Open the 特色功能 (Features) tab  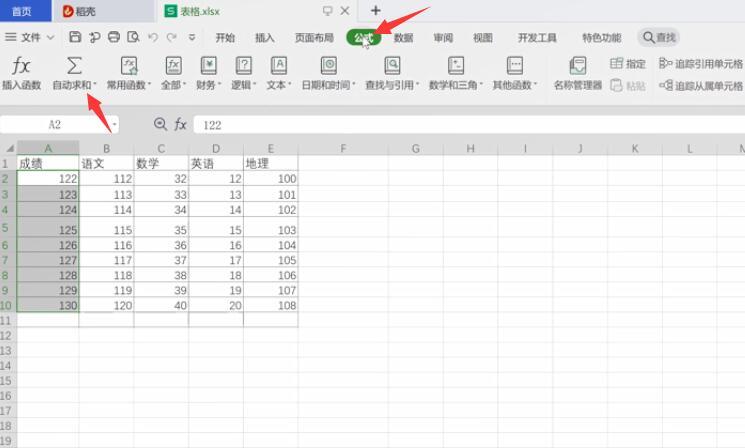tap(602, 38)
